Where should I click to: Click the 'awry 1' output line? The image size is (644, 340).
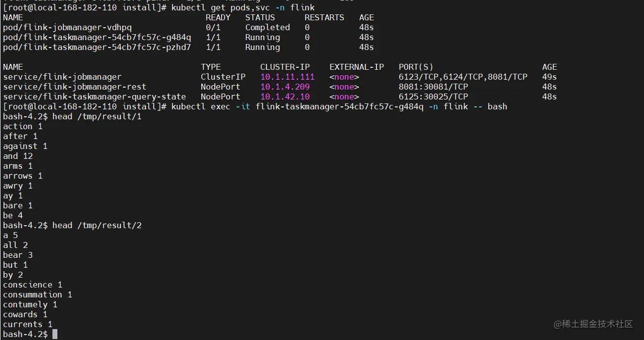(18, 186)
